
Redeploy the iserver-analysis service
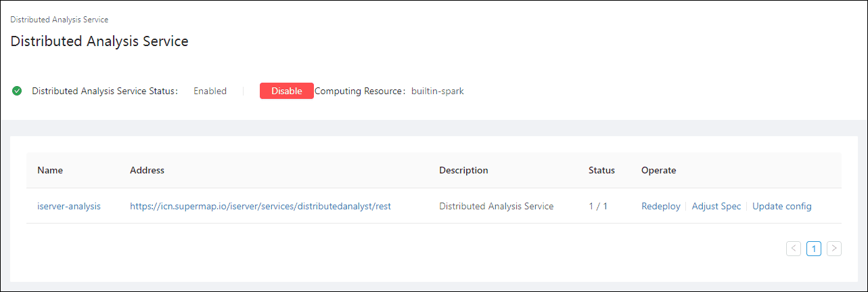pyautogui.click(x=660, y=206)
